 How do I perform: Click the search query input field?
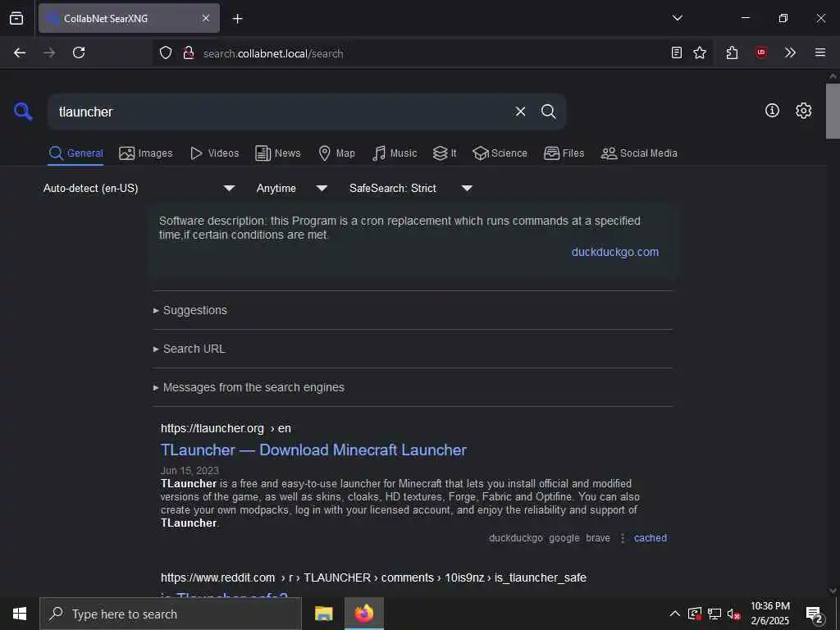click(x=279, y=112)
